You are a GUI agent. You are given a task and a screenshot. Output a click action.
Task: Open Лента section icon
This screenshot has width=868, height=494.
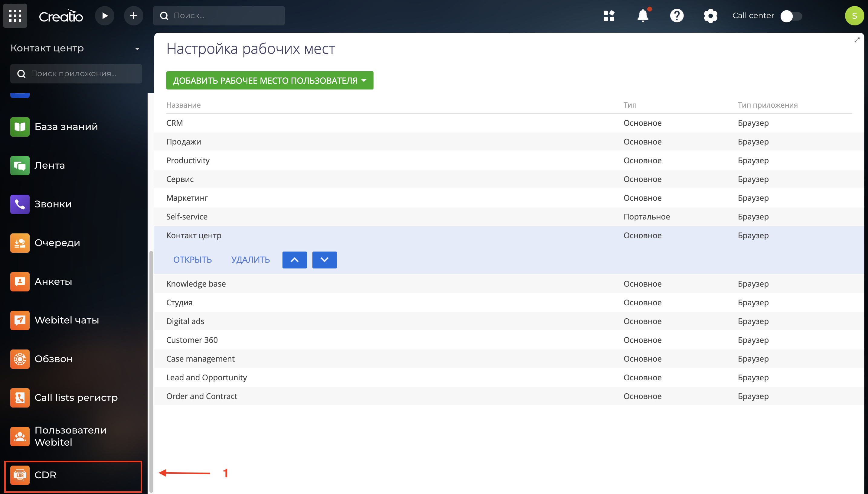(20, 166)
